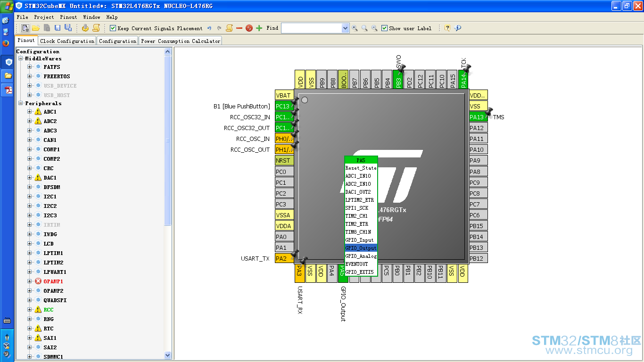Image resolution: width=644 pixels, height=362 pixels.
Task: Select the QUADSPI tree item
Action: [55, 300]
